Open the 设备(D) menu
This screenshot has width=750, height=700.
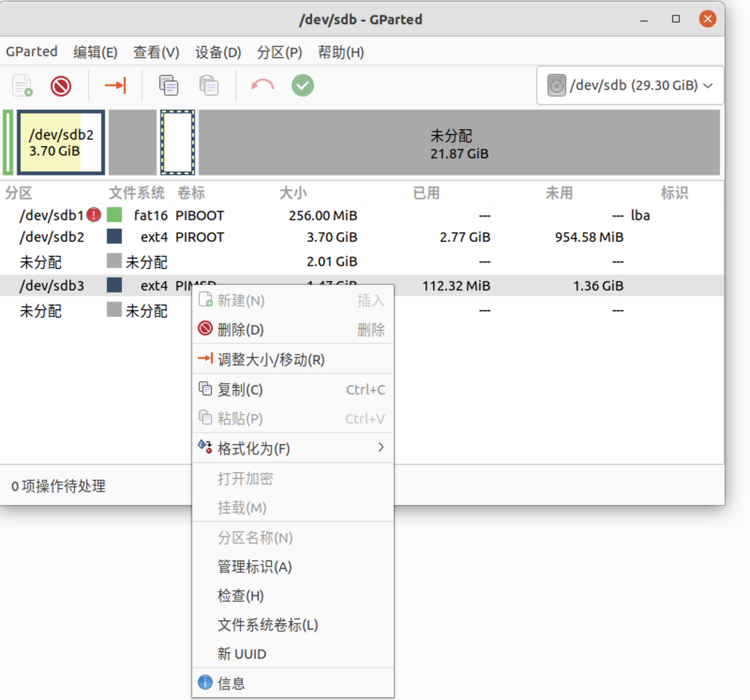click(x=218, y=52)
